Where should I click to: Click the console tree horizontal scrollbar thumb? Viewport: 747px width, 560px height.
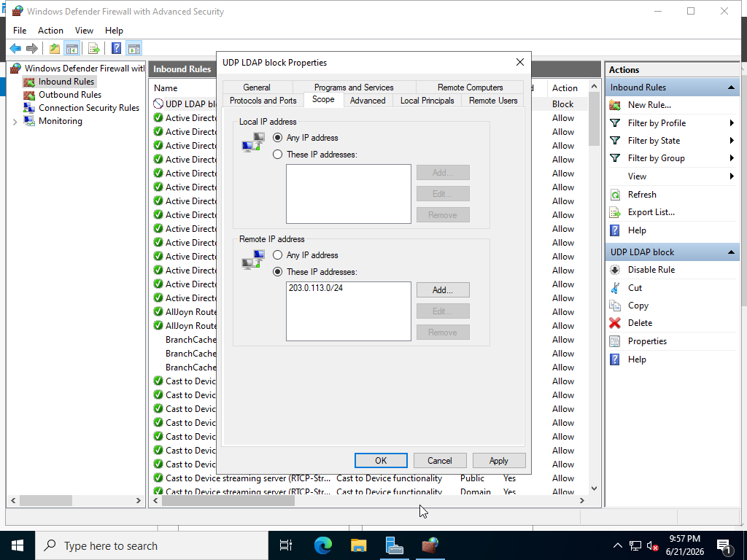(46, 500)
